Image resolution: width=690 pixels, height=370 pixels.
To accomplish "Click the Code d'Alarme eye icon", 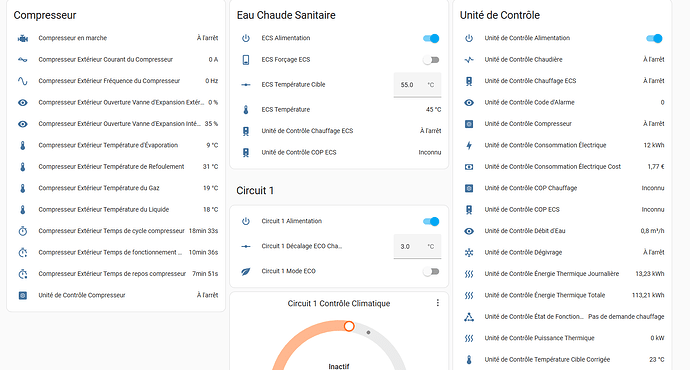I will [469, 103].
